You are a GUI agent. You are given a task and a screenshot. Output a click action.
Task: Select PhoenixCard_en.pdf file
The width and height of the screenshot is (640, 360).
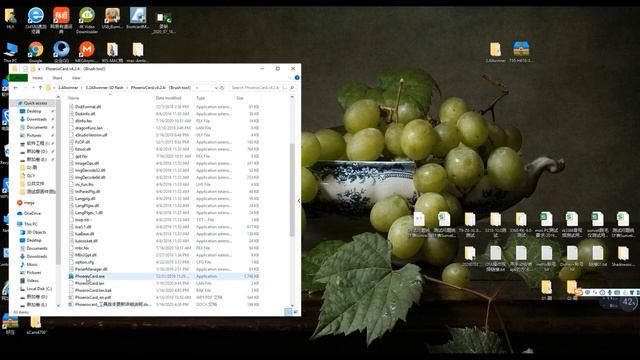point(164,298)
